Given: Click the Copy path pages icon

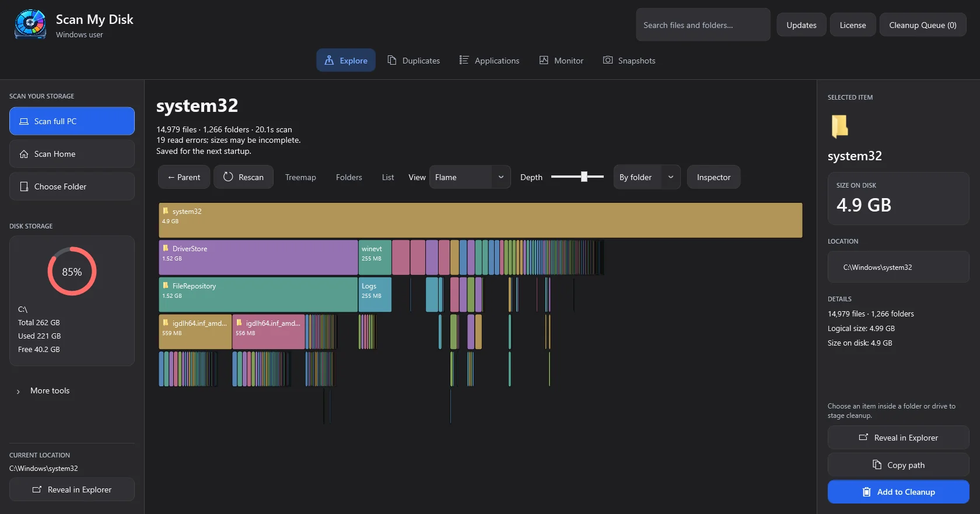Looking at the screenshot, I should (x=877, y=464).
